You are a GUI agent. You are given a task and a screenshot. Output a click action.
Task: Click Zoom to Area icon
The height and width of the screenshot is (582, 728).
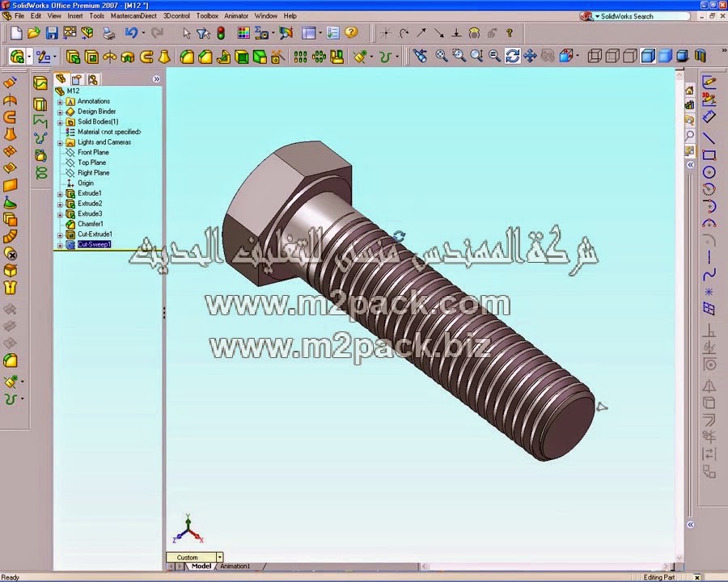[x=459, y=56]
